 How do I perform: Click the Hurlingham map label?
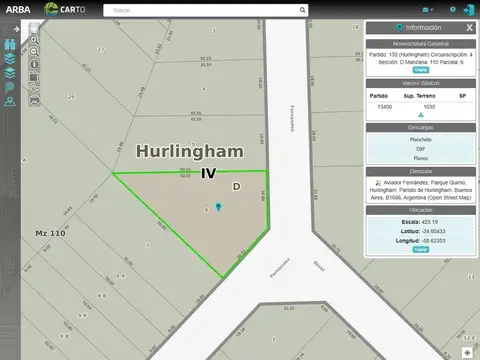point(190,151)
